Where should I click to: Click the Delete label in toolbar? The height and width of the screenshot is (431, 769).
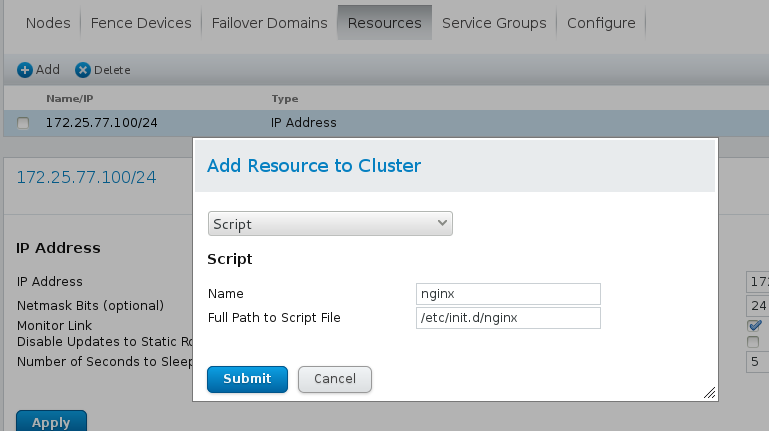point(112,70)
